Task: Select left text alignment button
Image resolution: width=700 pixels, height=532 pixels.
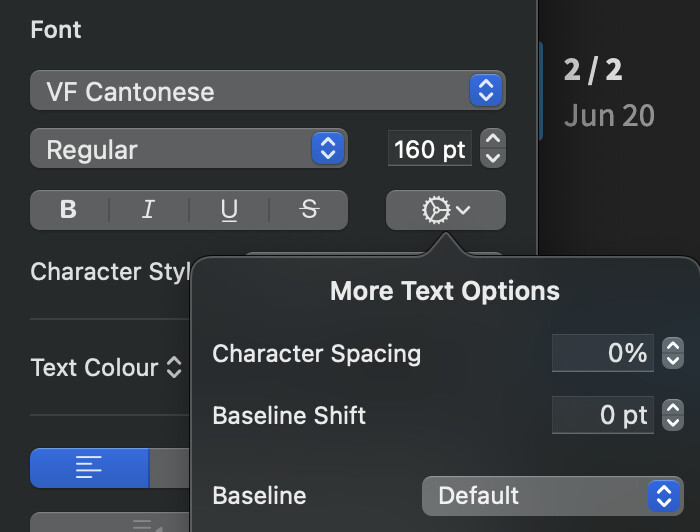Action: point(90,468)
